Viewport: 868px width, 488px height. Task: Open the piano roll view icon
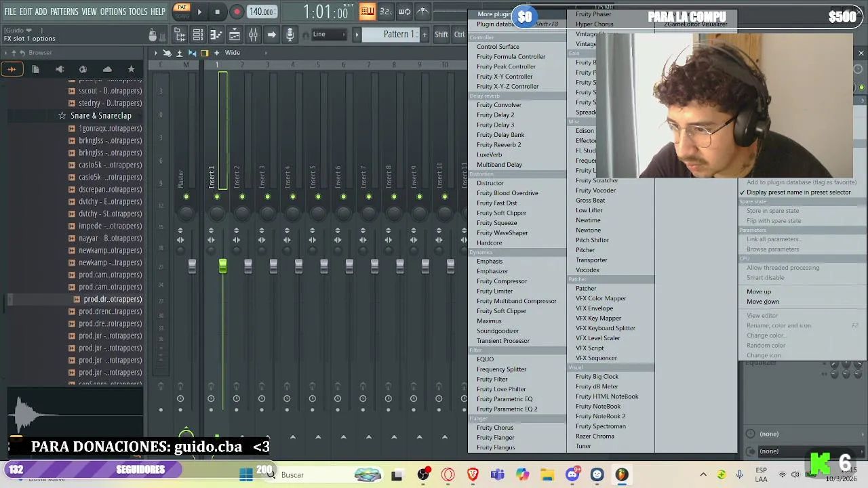216,35
